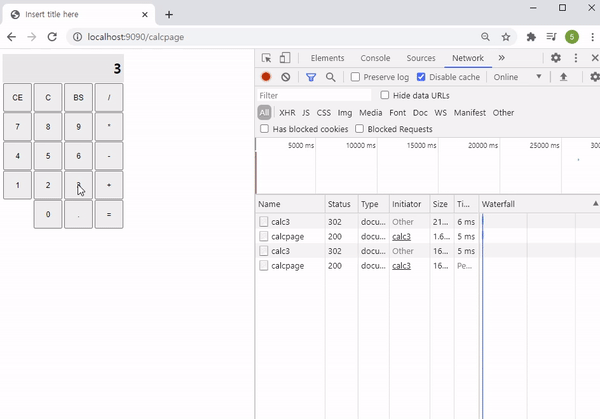Image resolution: width=600 pixels, height=419 pixels.
Task: Filter requests by CSS
Action: [323, 112]
